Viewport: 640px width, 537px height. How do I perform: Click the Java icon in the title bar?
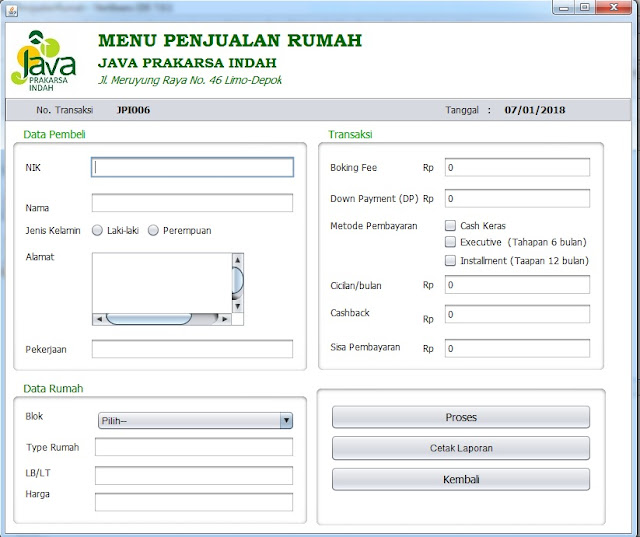point(11,10)
